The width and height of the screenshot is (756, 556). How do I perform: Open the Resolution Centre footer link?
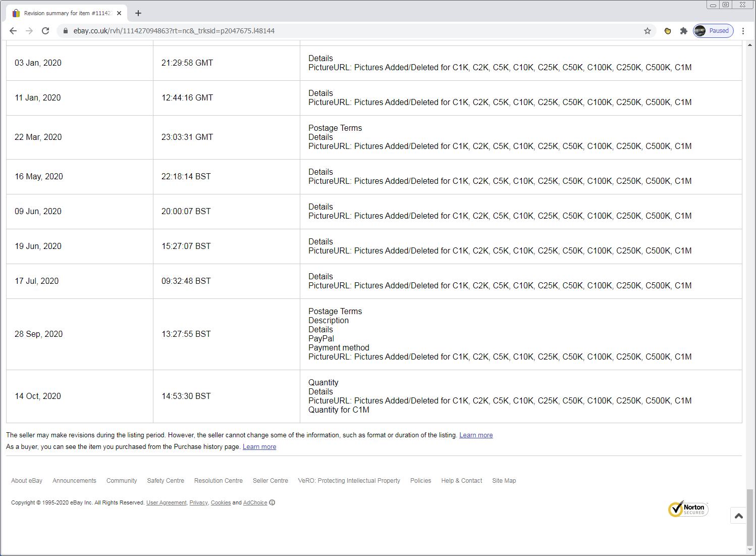(x=218, y=481)
